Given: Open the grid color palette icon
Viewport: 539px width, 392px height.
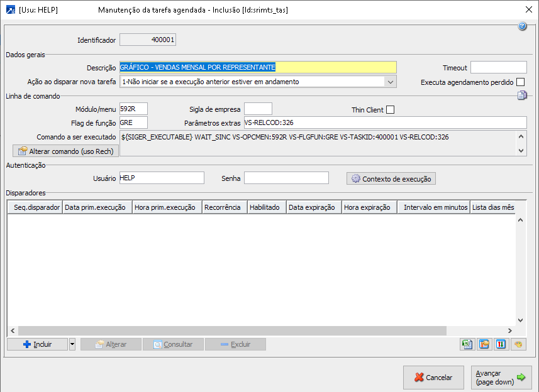Looking at the screenshot, I should (x=518, y=344).
